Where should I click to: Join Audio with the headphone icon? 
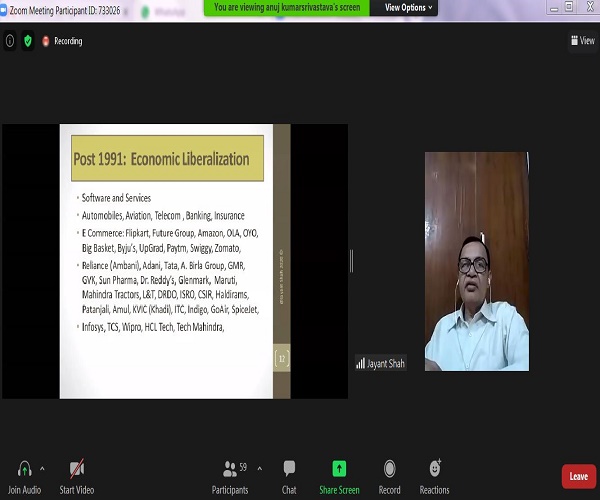point(24,477)
